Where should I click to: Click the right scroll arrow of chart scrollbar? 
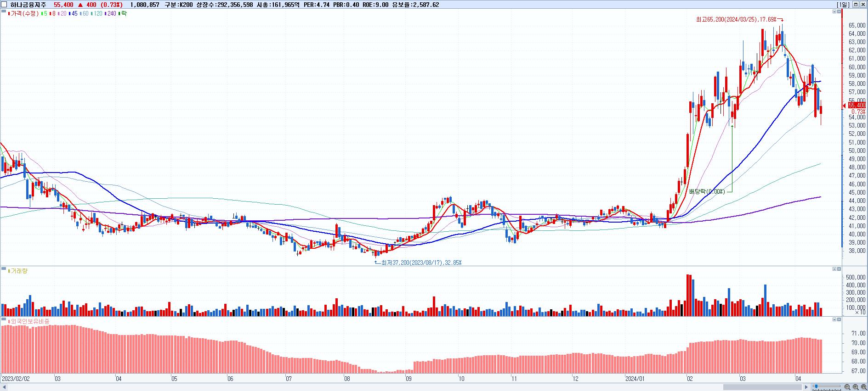[x=806, y=387]
